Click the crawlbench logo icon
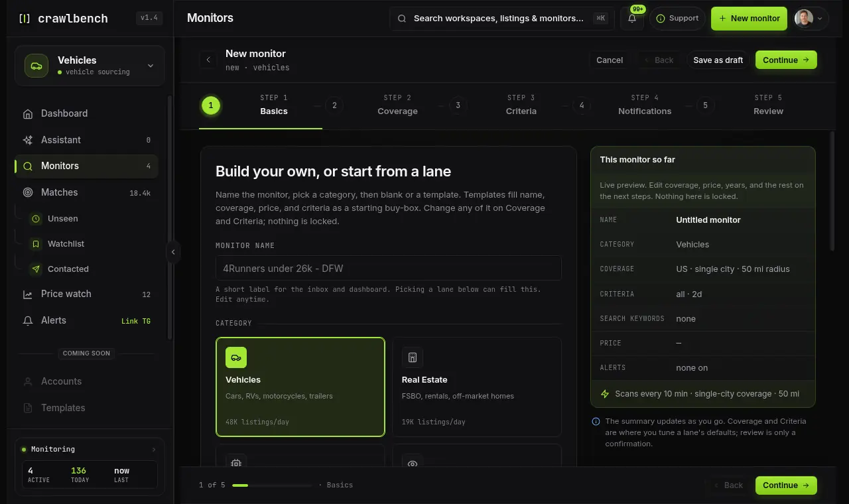Image resolution: width=849 pixels, height=504 pixels. click(25, 19)
